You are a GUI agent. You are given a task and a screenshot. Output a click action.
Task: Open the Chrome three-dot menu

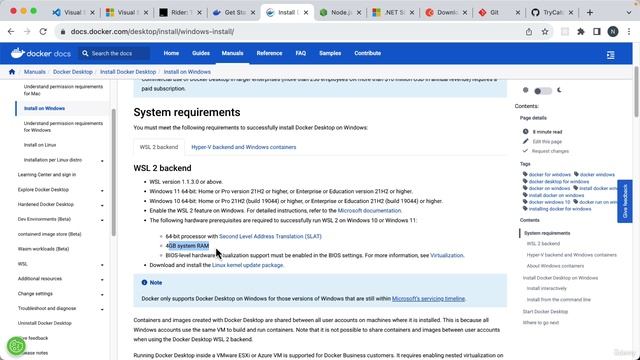click(629, 31)
